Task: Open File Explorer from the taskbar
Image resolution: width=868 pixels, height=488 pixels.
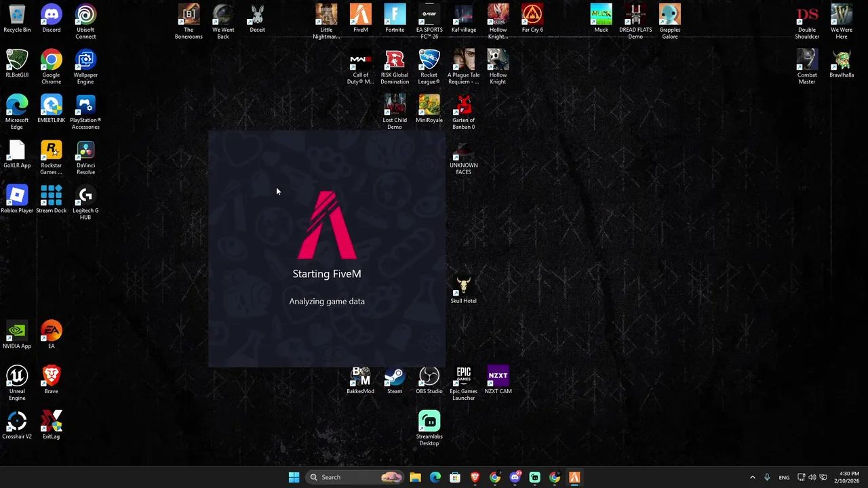Action: click(x=415, y=477)
